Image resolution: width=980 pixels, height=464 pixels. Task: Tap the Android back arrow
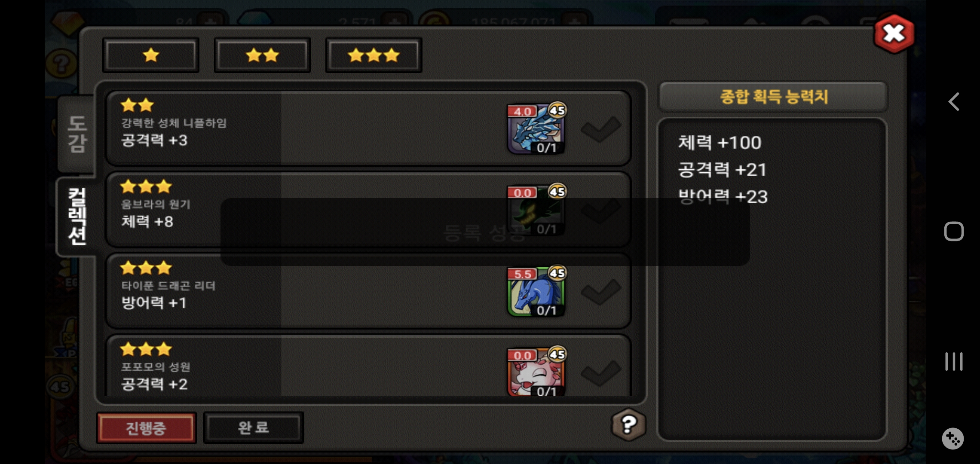[x=954, y=102]
